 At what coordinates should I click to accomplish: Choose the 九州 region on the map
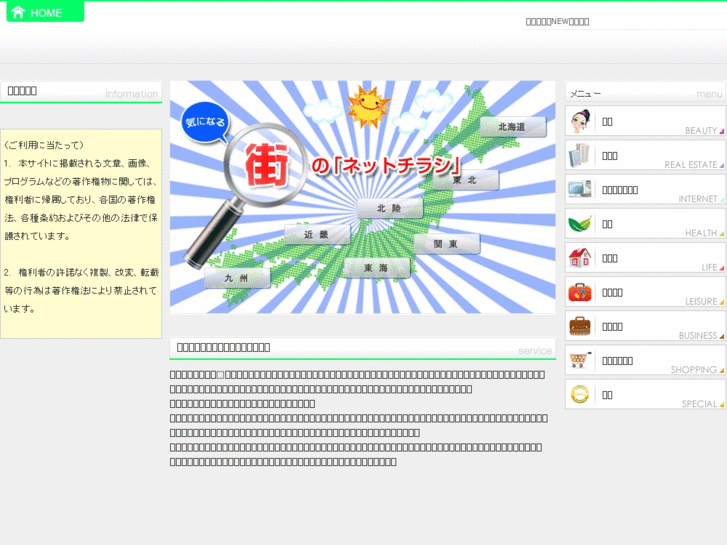click(x=237, y=278)
